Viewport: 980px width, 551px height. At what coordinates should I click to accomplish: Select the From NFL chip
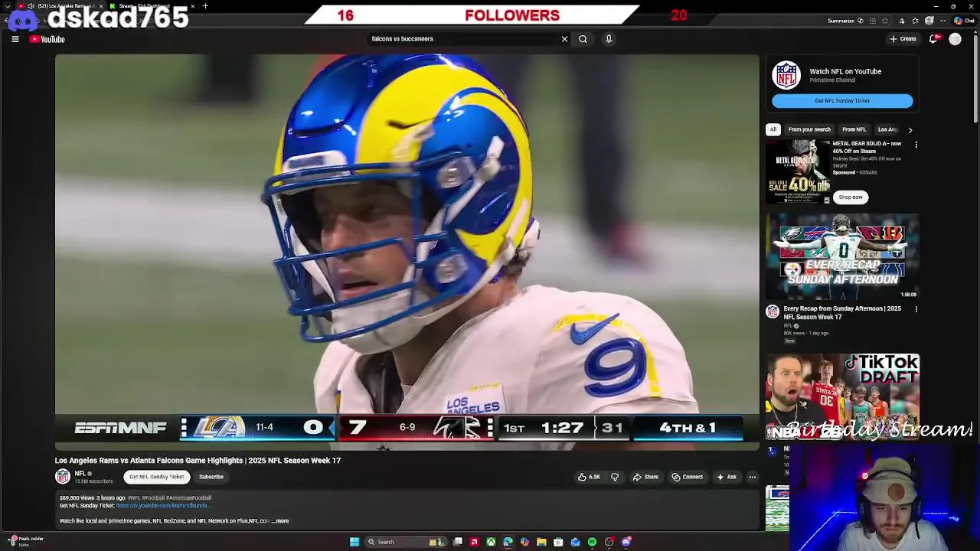854,129
